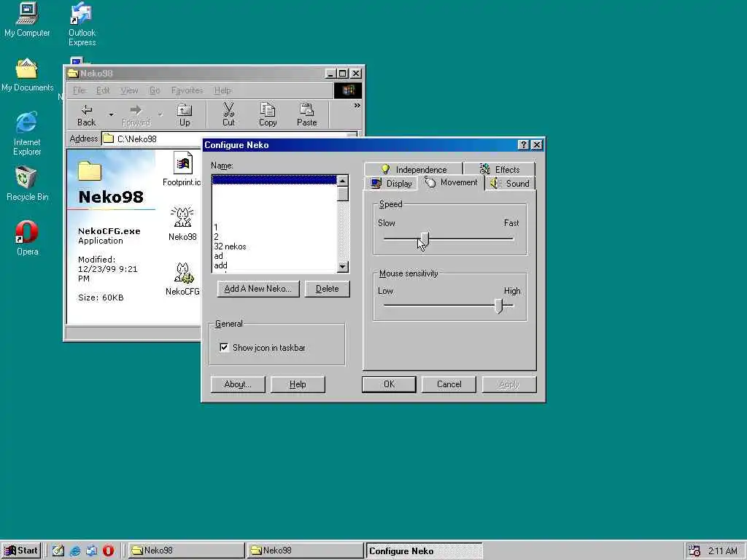Switch to the Independence tab
747x560 pixels.
click(414, 169)
